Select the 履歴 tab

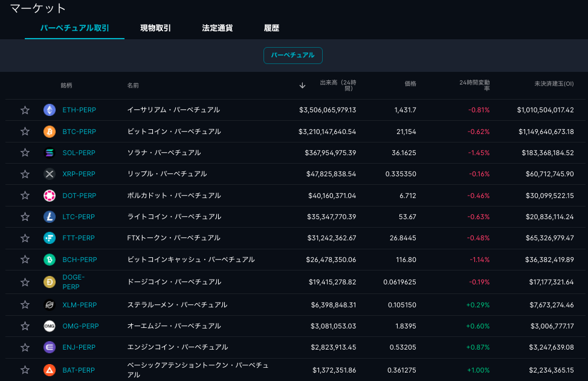coord(271,28)
